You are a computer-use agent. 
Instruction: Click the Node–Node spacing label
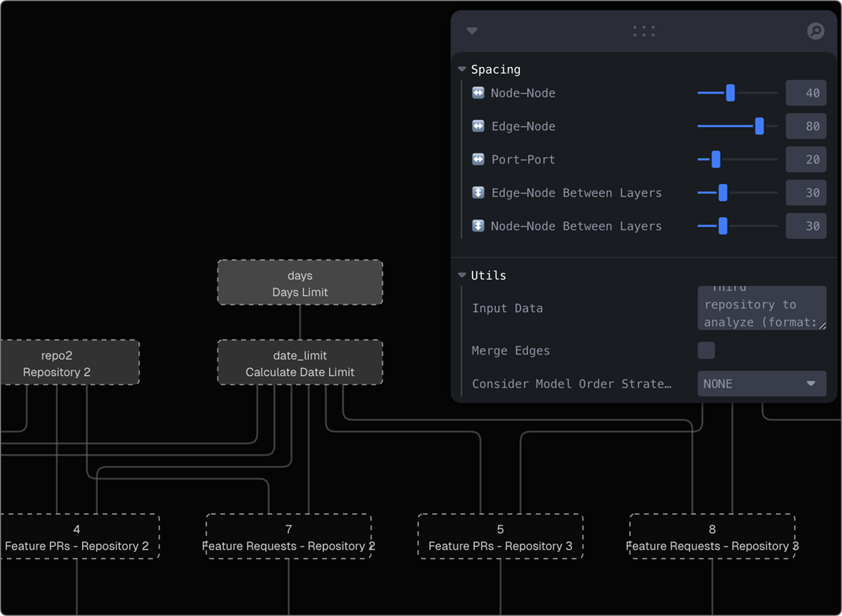pyautogui.click(x=523, y=93)
